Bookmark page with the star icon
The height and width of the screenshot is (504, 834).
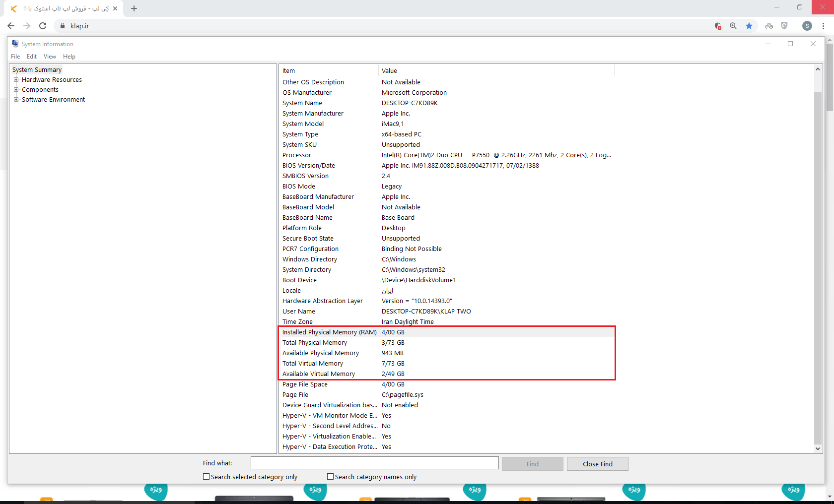[x=749, y=26]
